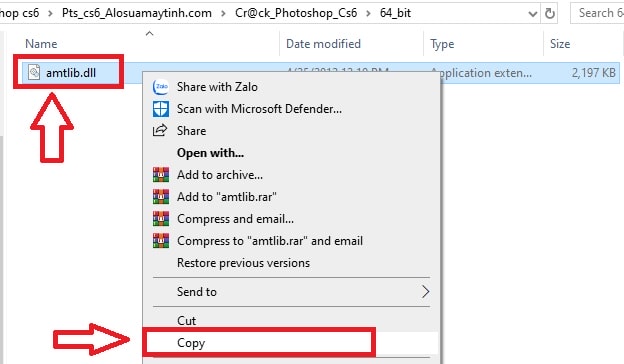This screenshot has height=364, width=624.
Task: Click WinRAR icon beside Compress and email
Action: coord(161,218)
